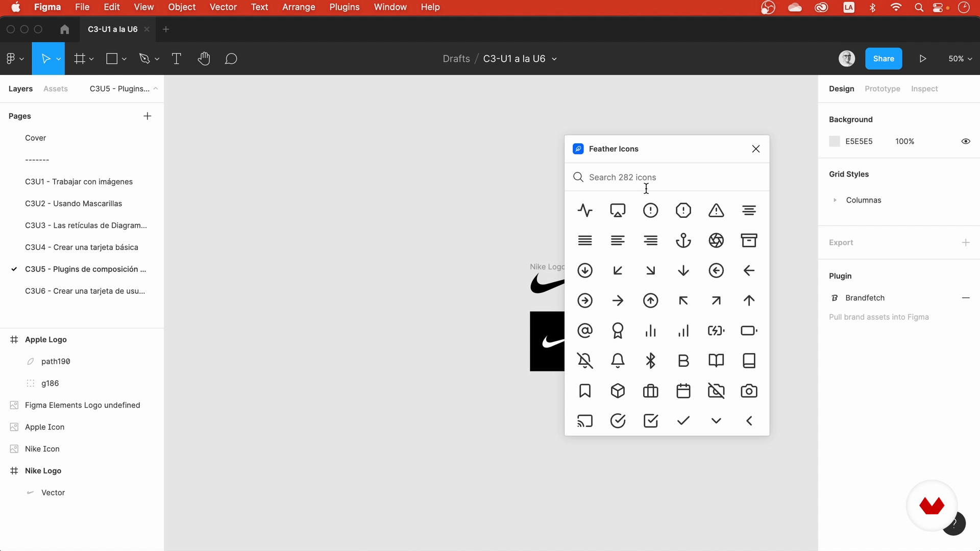Insert the bookmark Feather icon
980x551 pixels.
585,391
